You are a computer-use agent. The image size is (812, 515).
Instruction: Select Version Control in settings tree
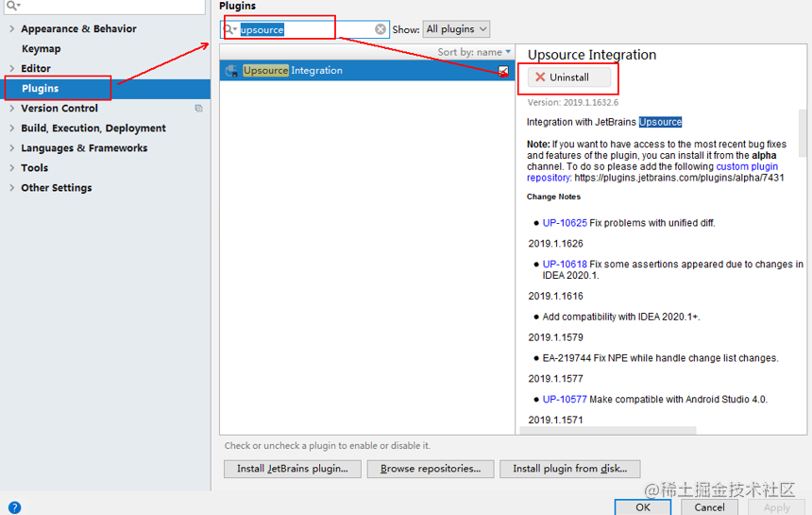pyautogui.click(x=59, y=109)
